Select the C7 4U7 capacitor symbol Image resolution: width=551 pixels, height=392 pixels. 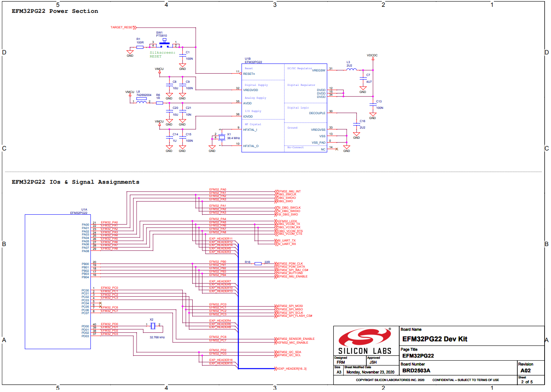click(x=363, y=79)
